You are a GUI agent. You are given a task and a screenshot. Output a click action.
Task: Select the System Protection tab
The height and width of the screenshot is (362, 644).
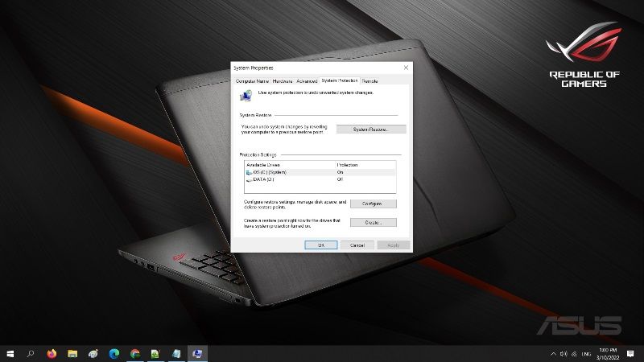pyautogui.click(x=340, y=80)
